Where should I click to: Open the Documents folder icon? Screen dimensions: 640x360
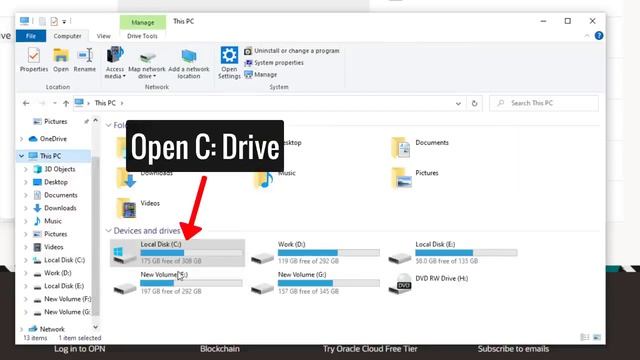point(400,148)
